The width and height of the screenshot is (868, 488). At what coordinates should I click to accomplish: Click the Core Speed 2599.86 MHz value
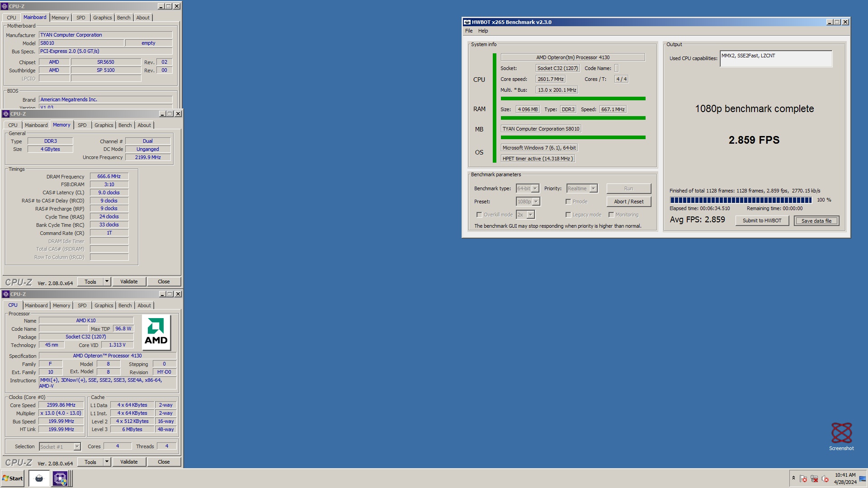point(61,405)
